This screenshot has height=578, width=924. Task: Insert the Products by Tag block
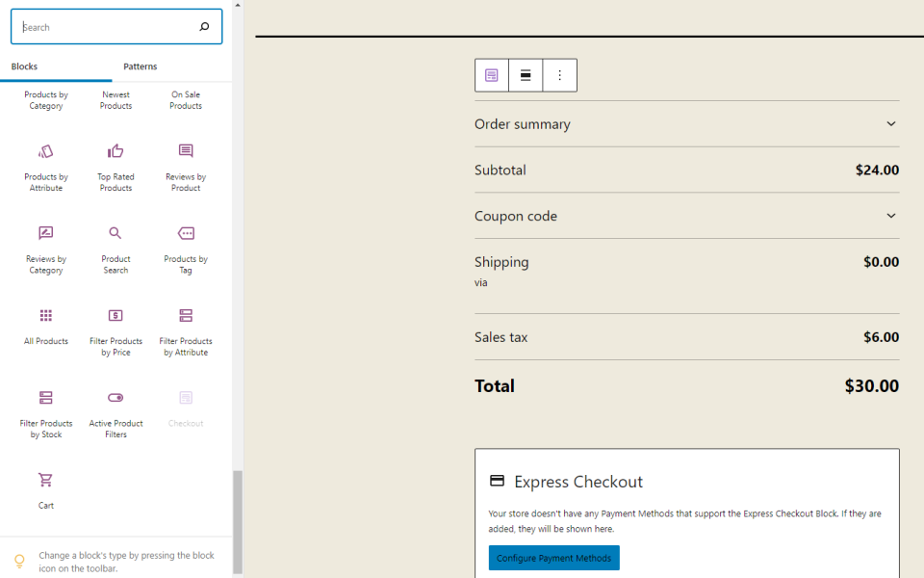click(186, 248)
